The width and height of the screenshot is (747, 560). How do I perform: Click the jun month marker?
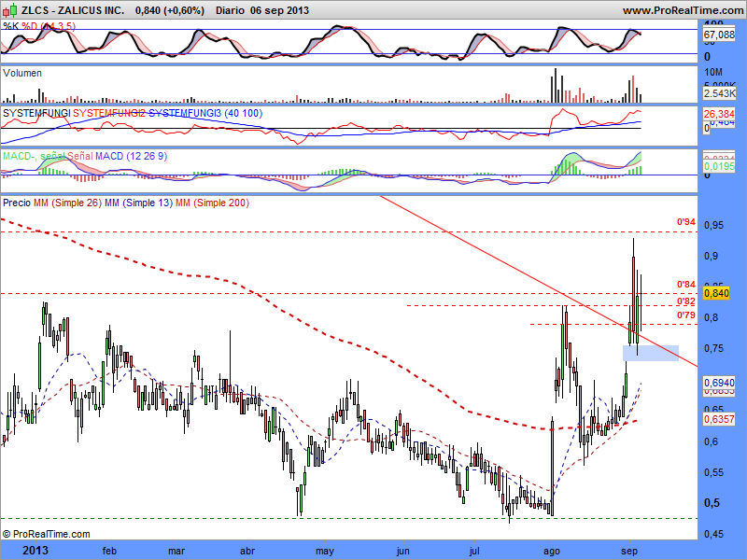(x=403, y=552)
